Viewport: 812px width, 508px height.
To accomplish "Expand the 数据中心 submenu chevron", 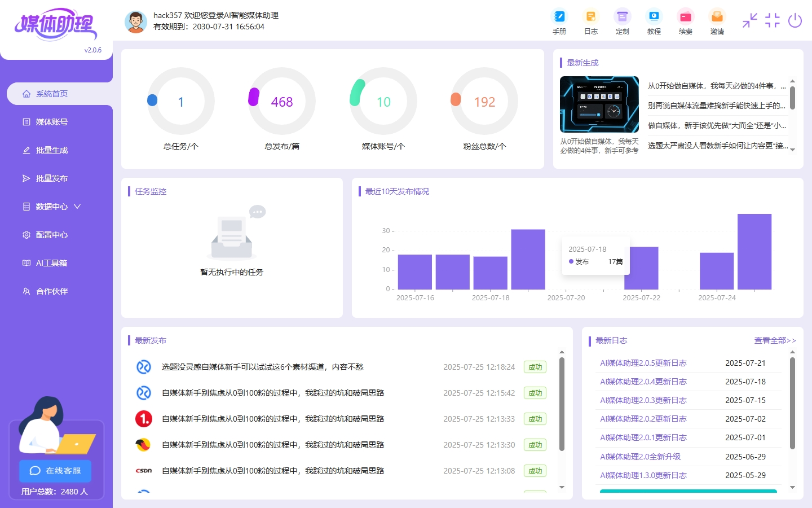I will pos(77,207).
